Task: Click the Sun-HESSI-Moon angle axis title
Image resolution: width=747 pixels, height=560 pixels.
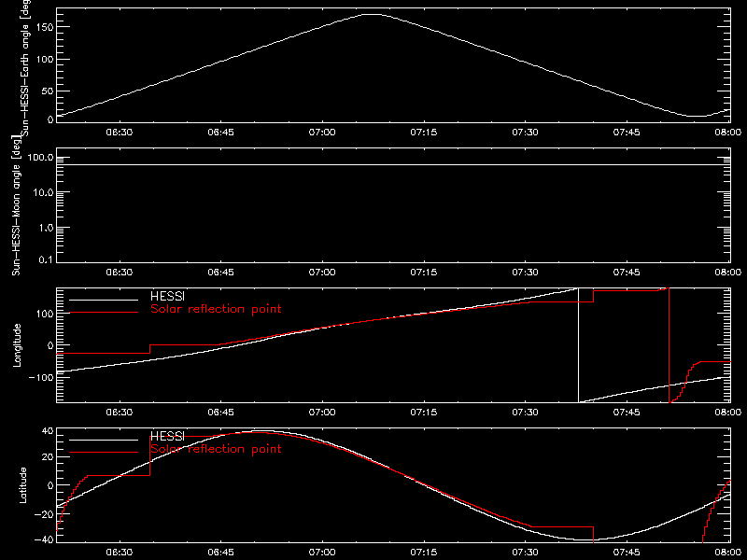Action: pyautogui.click(x=16, y=205)
